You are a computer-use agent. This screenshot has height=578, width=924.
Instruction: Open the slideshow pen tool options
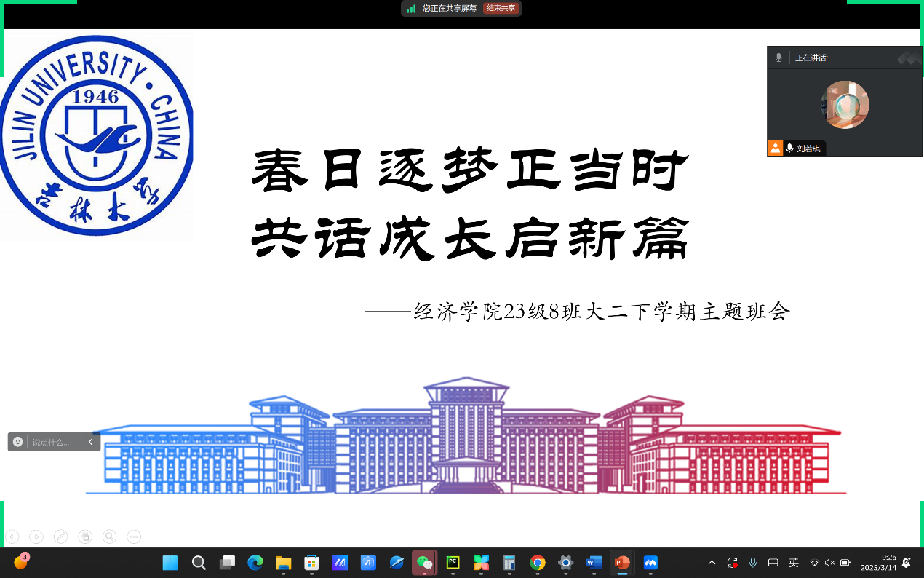(61, 537)
